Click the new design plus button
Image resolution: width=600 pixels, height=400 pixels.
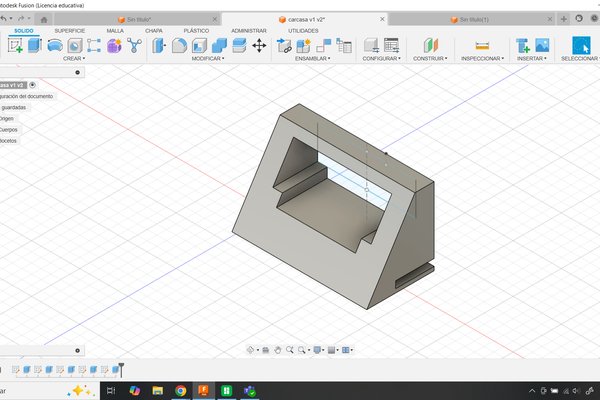pyautogui.click(x=564, y=19)
